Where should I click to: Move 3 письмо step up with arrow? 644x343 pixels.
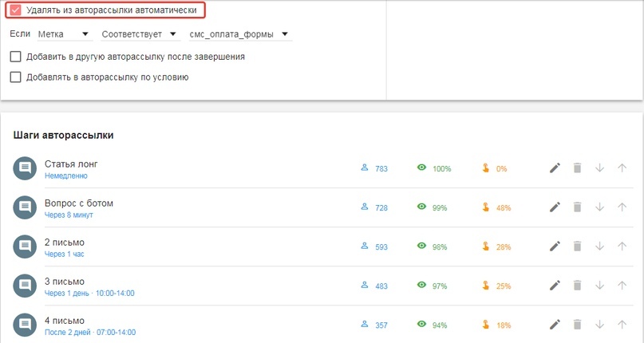[622, 286]
